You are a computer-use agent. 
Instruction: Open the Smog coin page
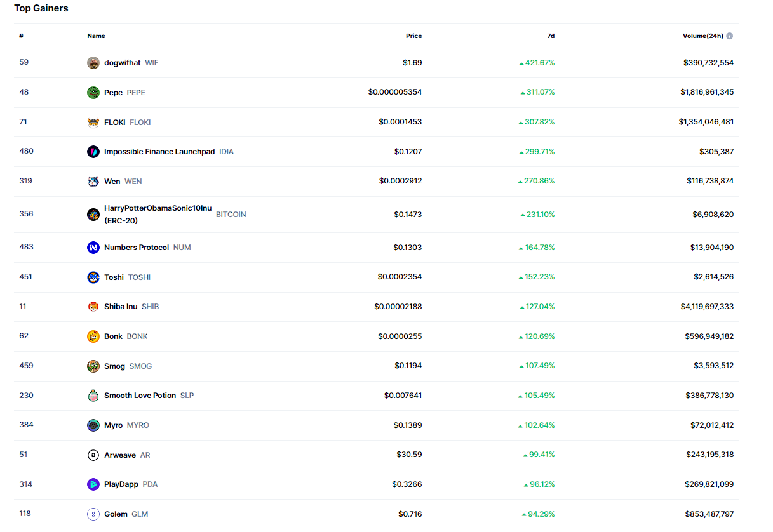point(114,366)
